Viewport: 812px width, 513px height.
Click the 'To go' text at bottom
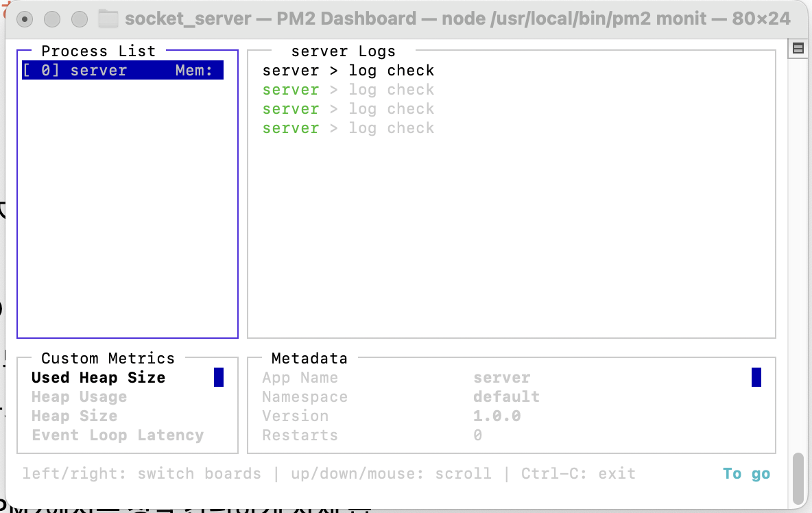click(x=746, y=474)
